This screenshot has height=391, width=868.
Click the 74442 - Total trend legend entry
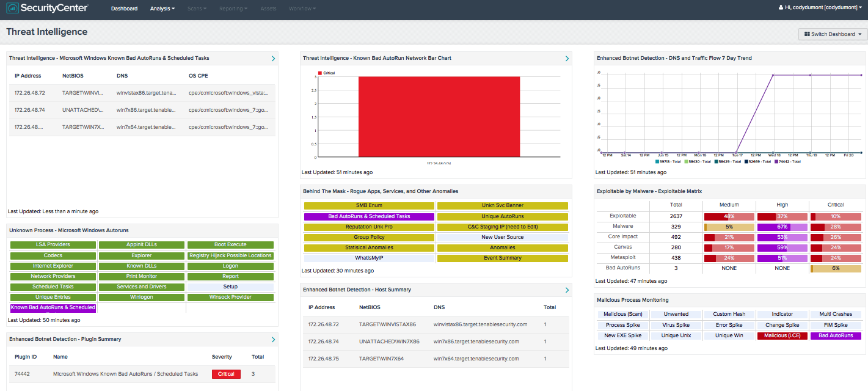pyautogui.click(x=787, y=162)
